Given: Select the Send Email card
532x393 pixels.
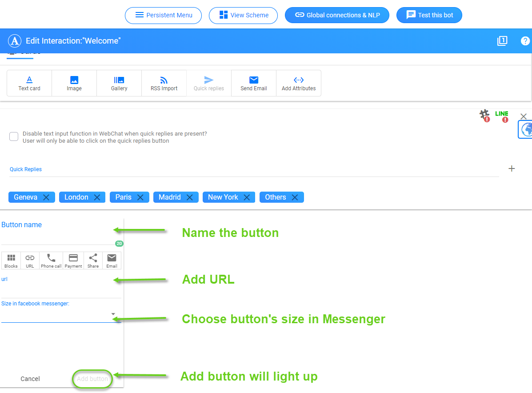Looking at the screenshot, I should [x=253, y=83].
